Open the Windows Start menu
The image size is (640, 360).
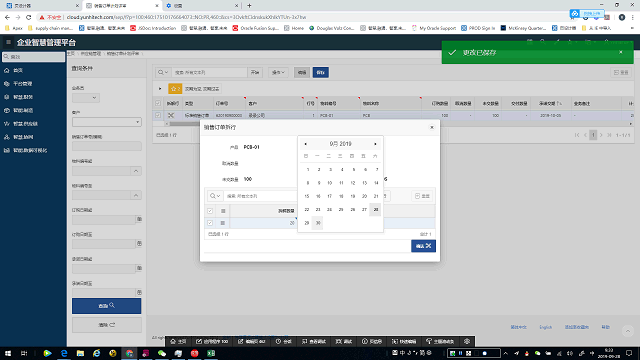point(8,353)
